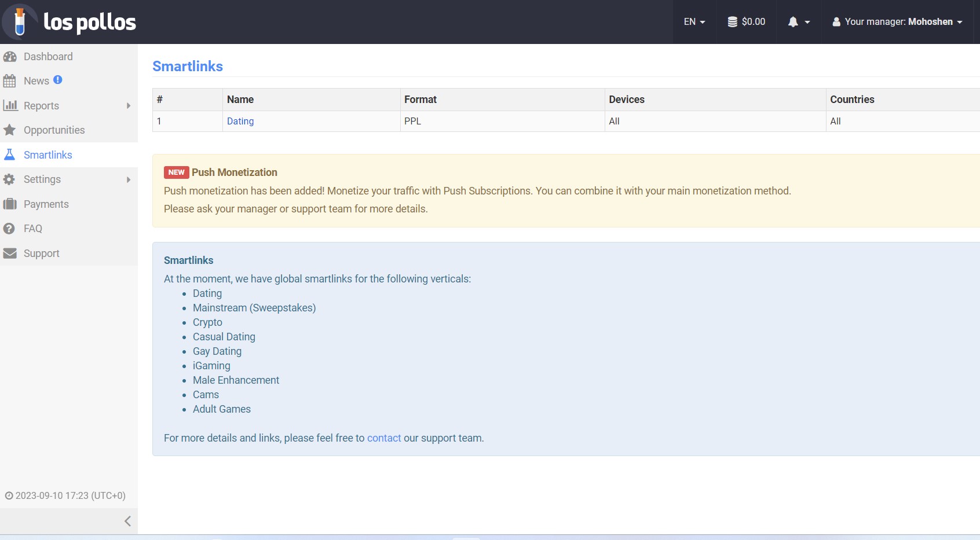Click the Smartlinks flask icon
This screenshot has height=540, width=980.
click(x=10, y=155)
